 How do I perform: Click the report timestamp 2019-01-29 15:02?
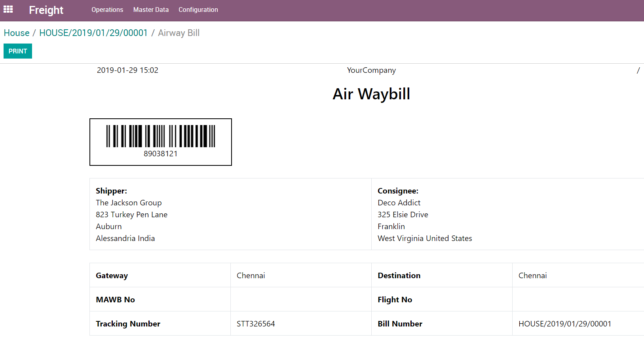coord(127,70)
